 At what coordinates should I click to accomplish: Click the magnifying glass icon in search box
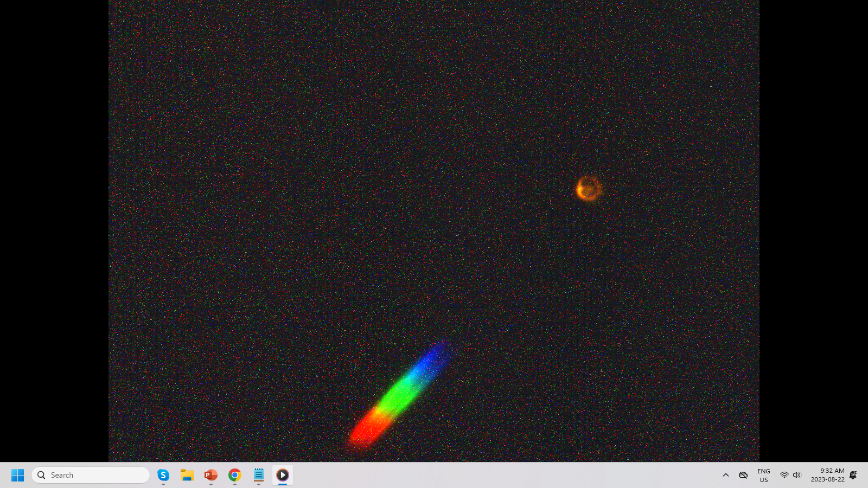(41, 475)
